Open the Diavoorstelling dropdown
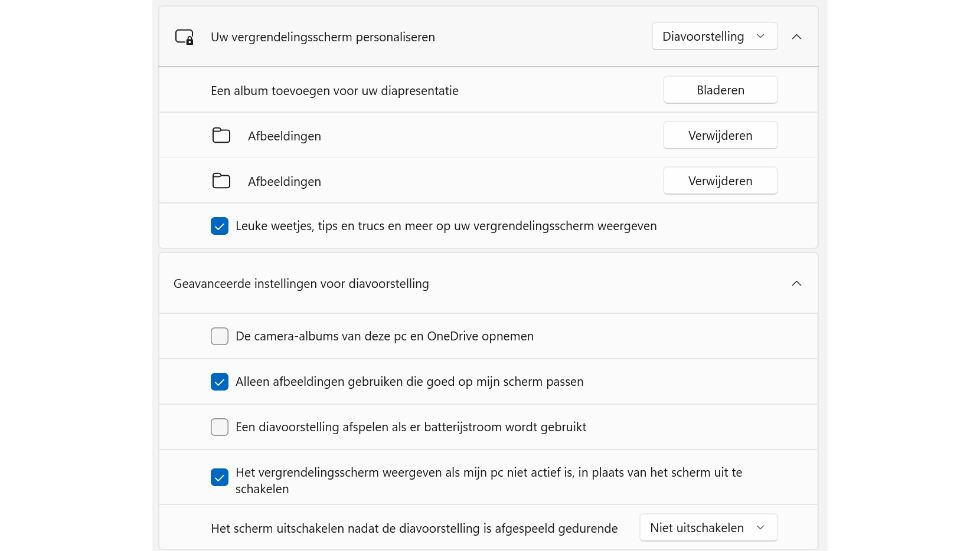This screenshot has height=551, width=980. (714, 37)
